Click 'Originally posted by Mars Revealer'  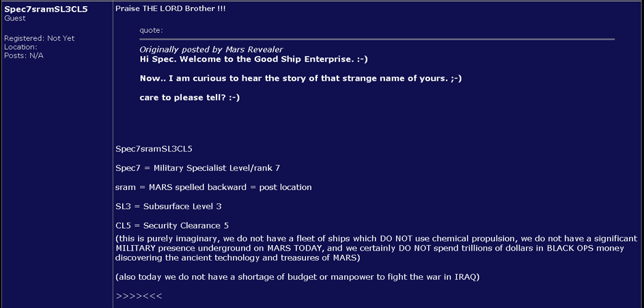(211, 50)
